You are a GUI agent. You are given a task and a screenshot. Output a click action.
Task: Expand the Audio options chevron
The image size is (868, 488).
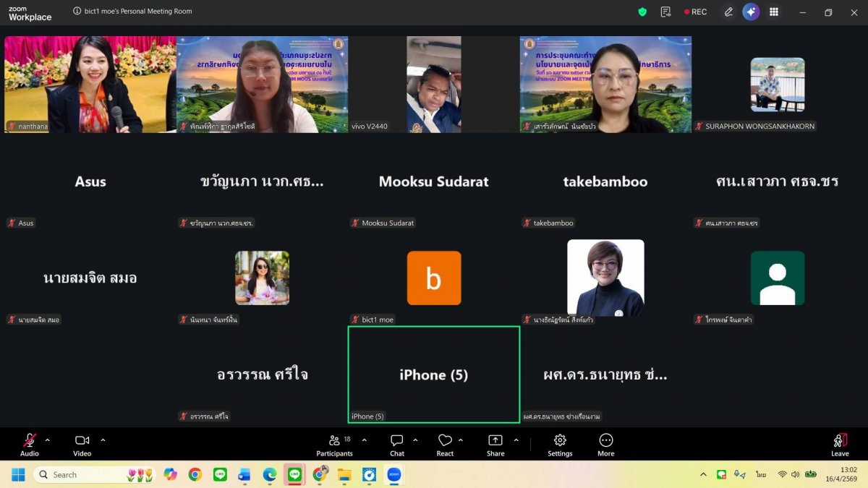pos(48,440)
